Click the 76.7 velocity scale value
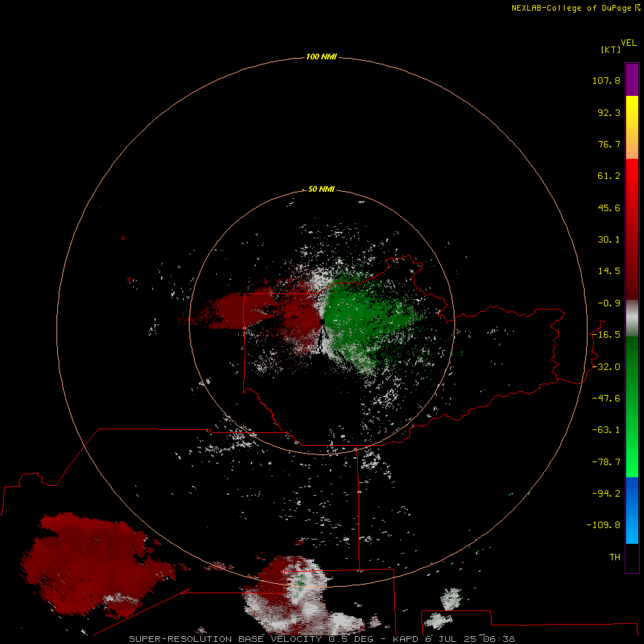This screenshot has height=644, width=644. coord(609,144)
